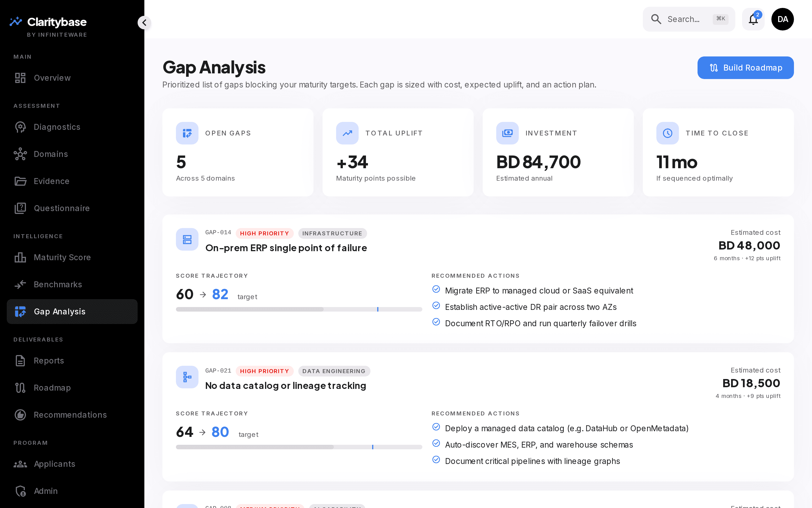The height and width of the screenshot is (508, 812).
Task: Click the BD 48,000 estimated cost
Action: [749, 246]
